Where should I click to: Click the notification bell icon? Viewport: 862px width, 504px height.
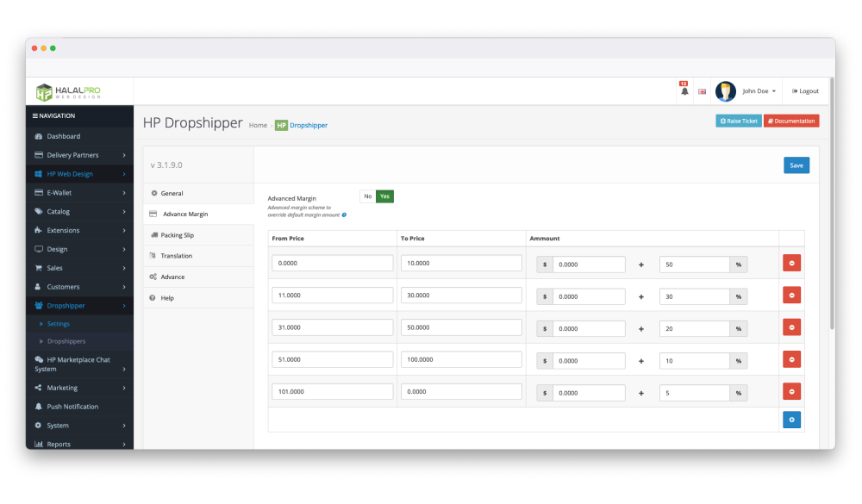pos(684,91)
